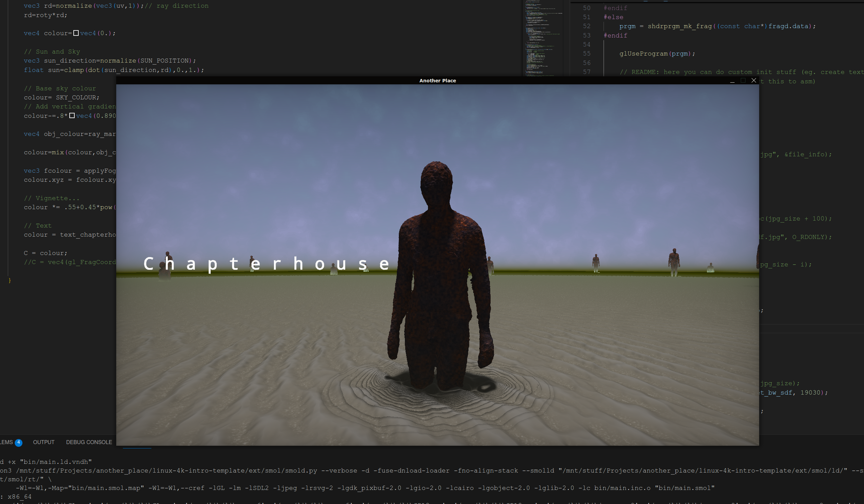This screenshot has height=504, width=864.
Task: Click 'rd=roty*rd;' code line
Action: pos(46,15)
